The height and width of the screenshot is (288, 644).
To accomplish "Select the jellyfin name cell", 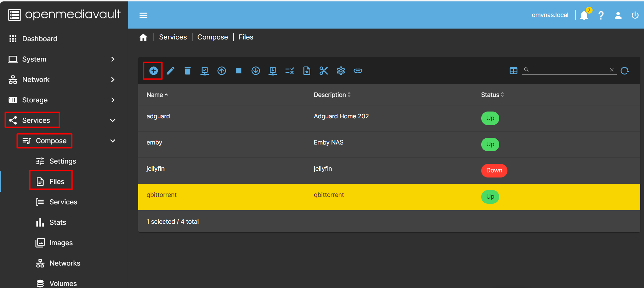I will point(156,169).
